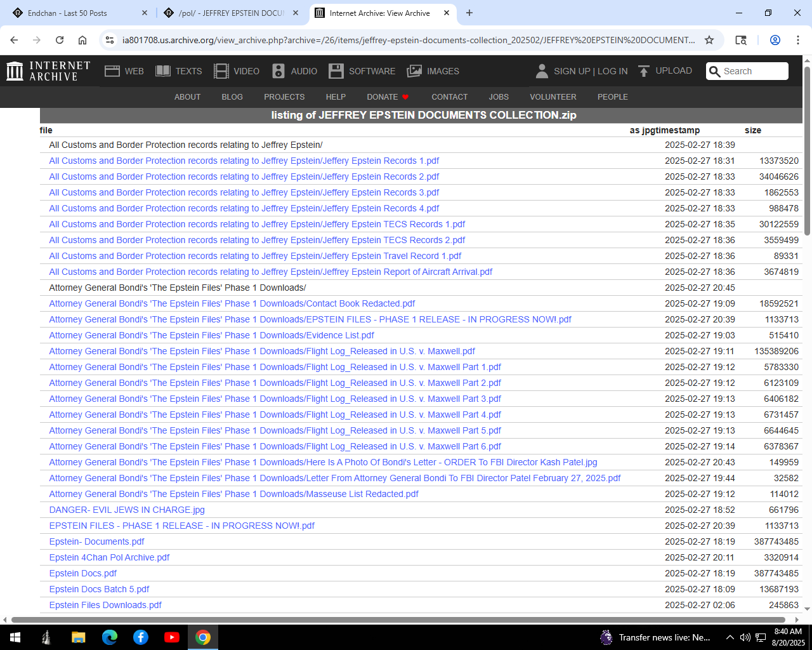Open Jeffery Epstein TECS Records 2.pdf
The image size is (812, 650).
[257, 240]
